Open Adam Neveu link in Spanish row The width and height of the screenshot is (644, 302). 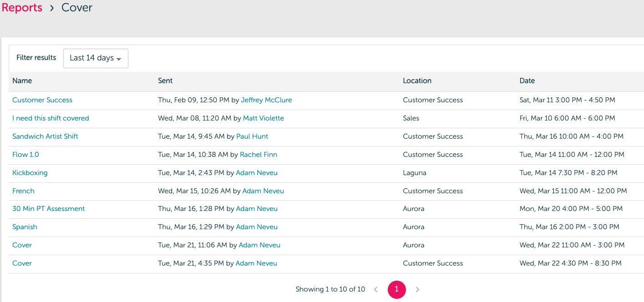257,227
